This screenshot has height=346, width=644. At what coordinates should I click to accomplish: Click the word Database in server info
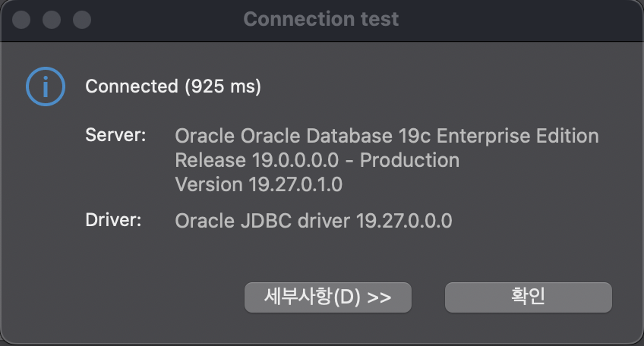point(349,136)
